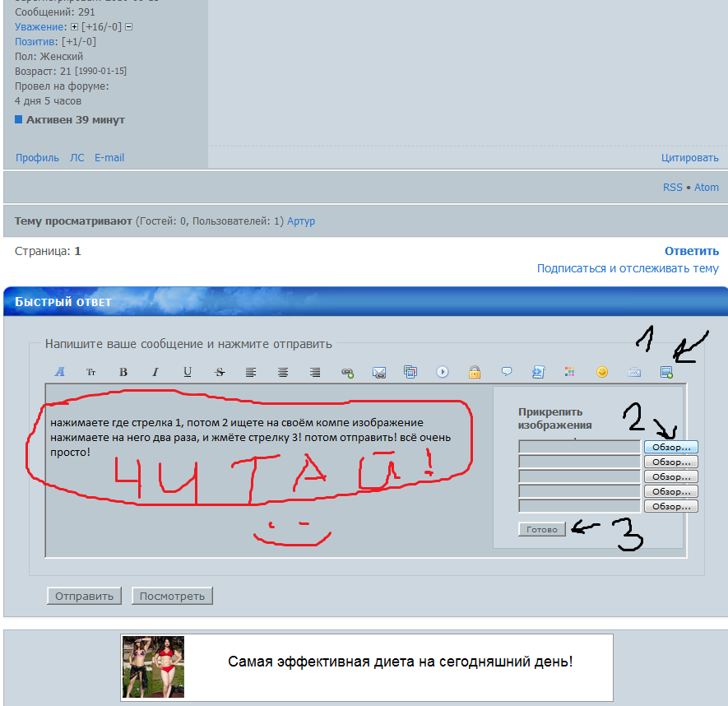This screenshot has width=728, height=706.
Task: Open user Артур's profile link
Action: click(301, 221)
